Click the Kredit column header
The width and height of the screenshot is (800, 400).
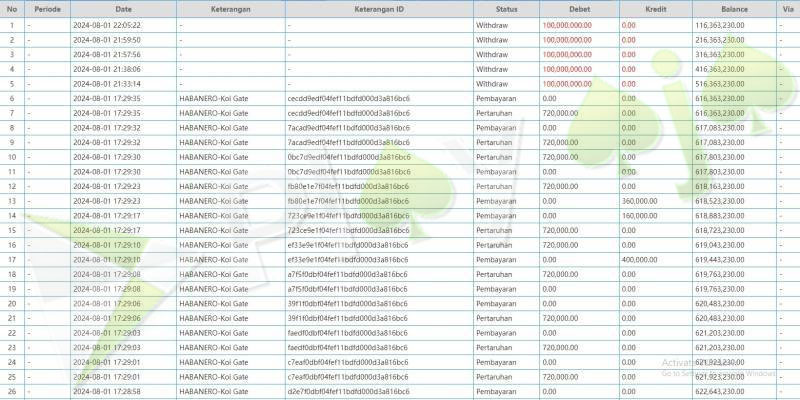pos(654,8)
